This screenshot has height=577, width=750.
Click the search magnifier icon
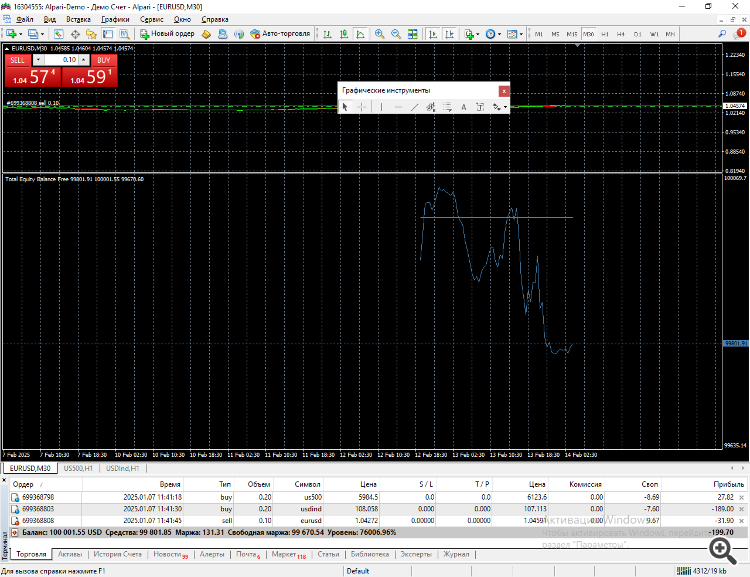click(x=722, y=33)
